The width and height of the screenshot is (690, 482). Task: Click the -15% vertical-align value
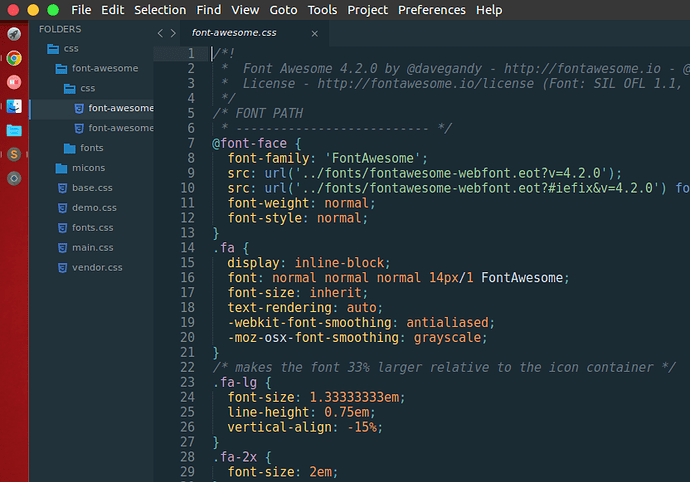(x=361, y=427)
